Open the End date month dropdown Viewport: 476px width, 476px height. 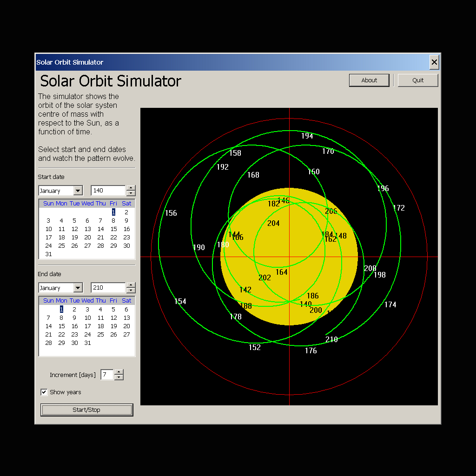point(78,288)
